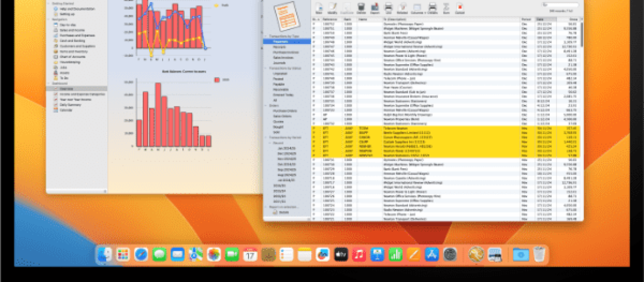The width and height of the screenshot is (644, 282).
Task: Click the New transaction toolbar icon
Action: coord(319,8)
